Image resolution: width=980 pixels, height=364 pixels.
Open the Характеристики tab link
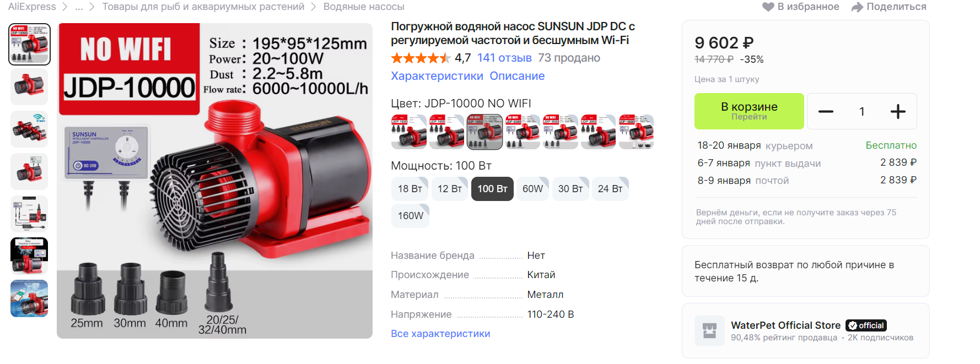pyautogui.click(x=437, y=76)
